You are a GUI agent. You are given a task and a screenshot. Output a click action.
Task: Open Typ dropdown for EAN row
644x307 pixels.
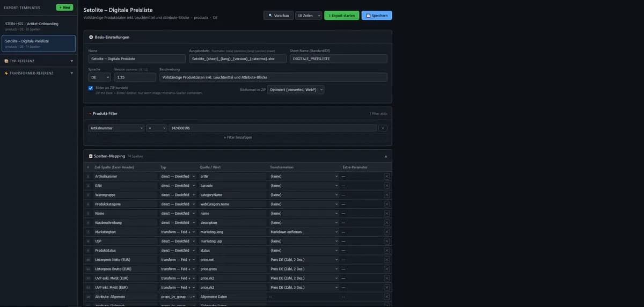pyautogui.click(x=178, y=185)
